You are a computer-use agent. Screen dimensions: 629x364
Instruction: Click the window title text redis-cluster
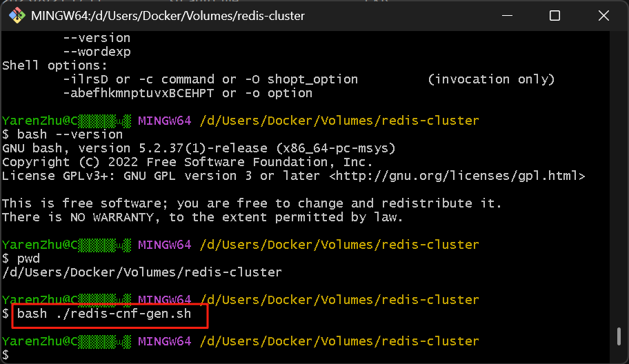point(271,16)
